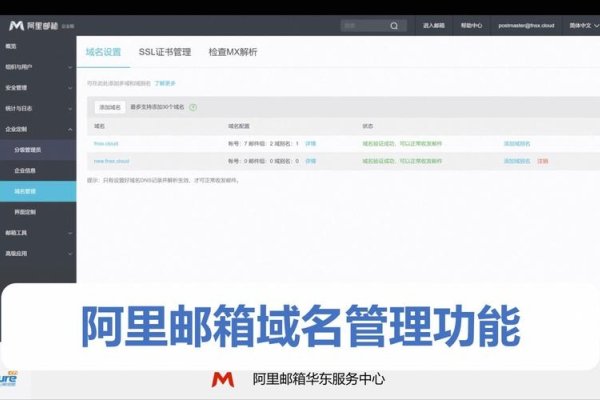Open 分级管理员 in the sidebar

(38, 150)
